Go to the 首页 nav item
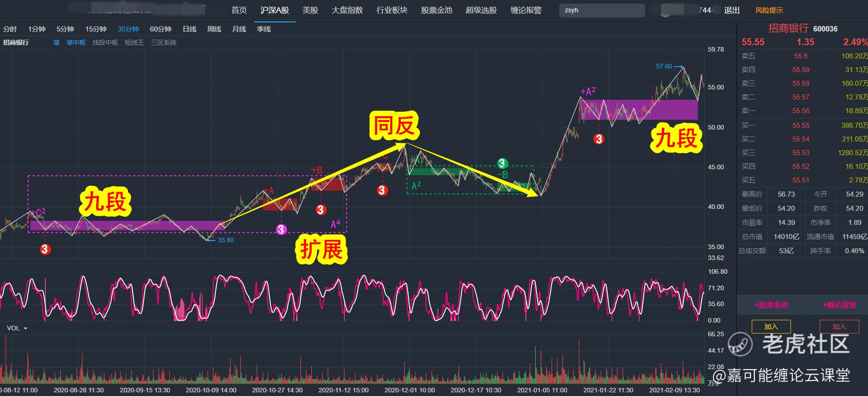This screenshot has width=868, height=396. [239, 10]
